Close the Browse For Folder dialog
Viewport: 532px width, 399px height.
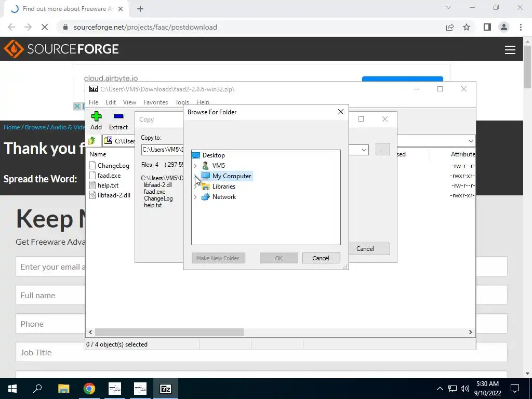pos(341,112)
